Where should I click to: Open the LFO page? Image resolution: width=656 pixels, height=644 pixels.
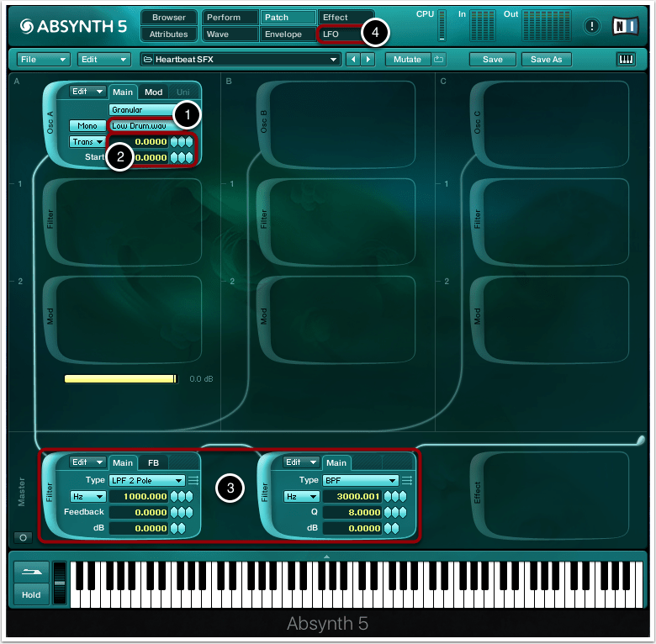click(x=340, y=34)
